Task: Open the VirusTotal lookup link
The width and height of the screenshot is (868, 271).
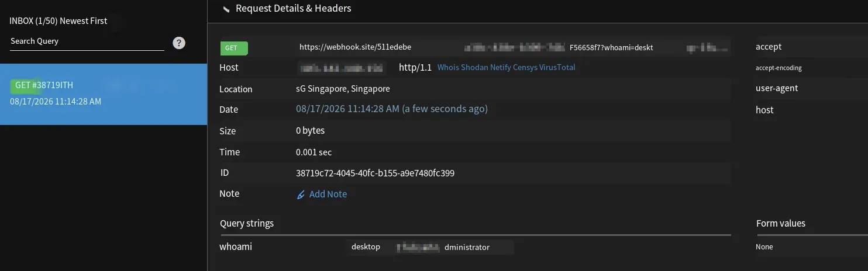Action: (x=557, y=67)
